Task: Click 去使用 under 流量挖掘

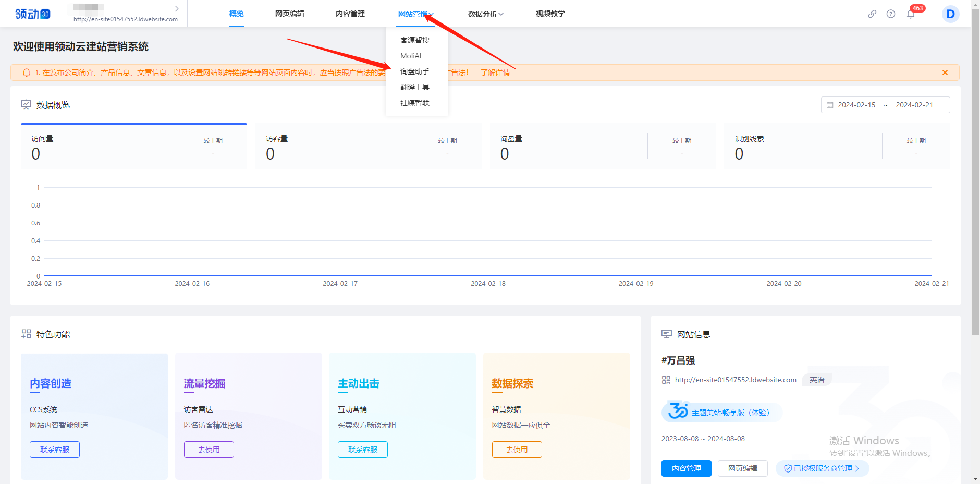Action: [x=209, y=449]
